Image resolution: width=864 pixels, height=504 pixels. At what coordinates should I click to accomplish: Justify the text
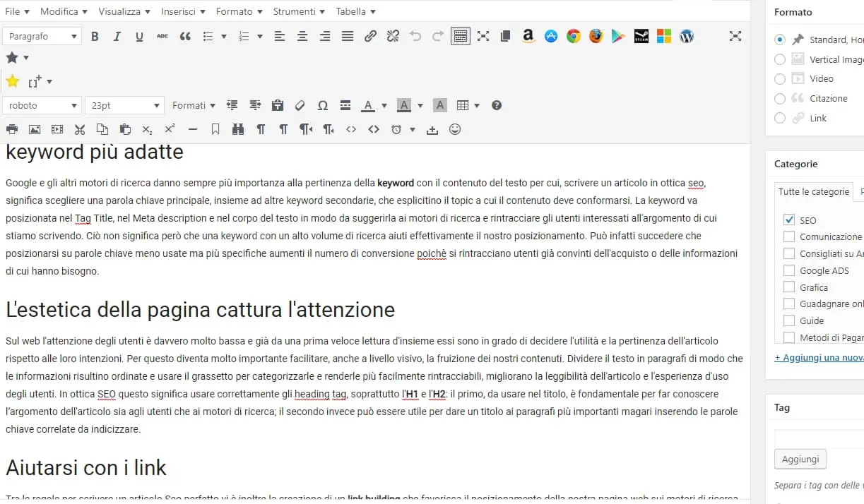[x=348, y=36]
